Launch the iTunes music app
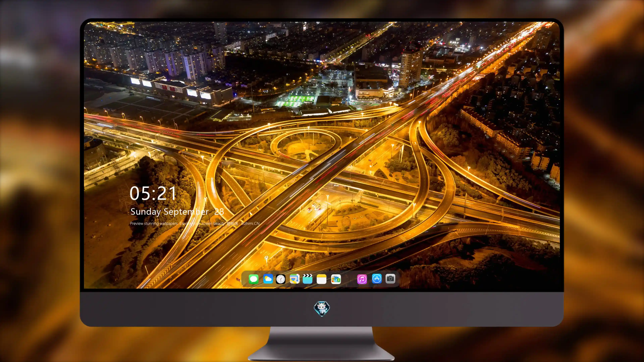644x362 pixels. click(x=362, y=279)
